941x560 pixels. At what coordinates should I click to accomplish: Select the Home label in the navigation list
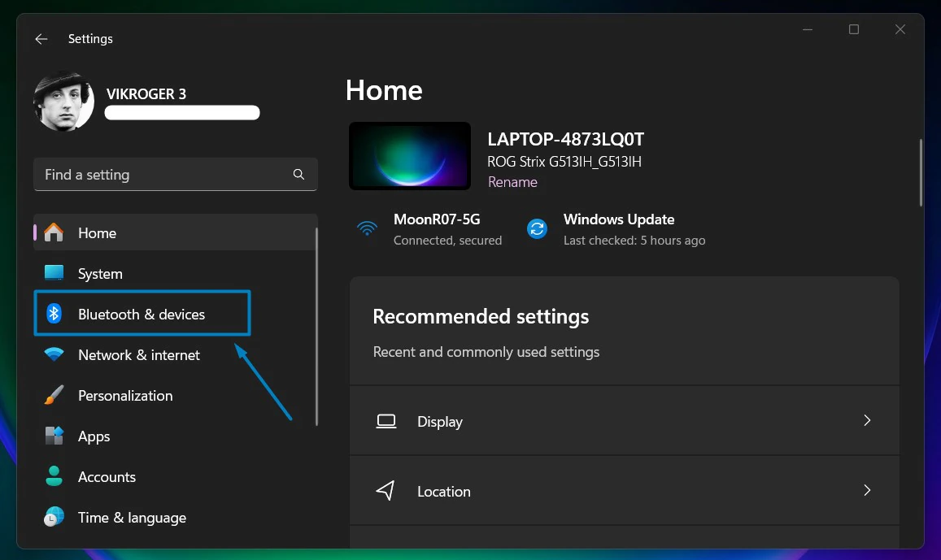[98, 233]
